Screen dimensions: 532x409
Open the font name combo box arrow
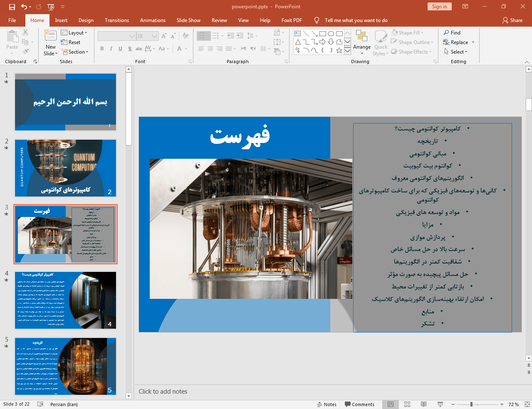tap(132, 36)
